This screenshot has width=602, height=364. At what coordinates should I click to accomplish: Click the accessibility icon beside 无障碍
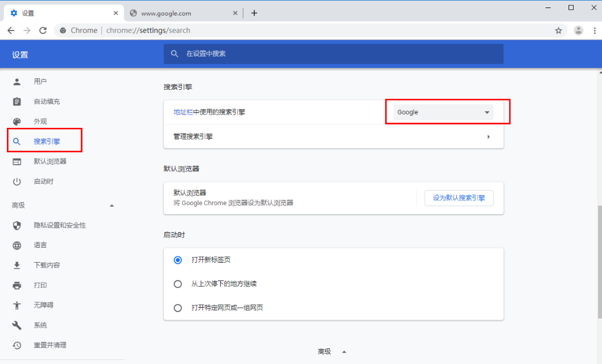point(17,305)
